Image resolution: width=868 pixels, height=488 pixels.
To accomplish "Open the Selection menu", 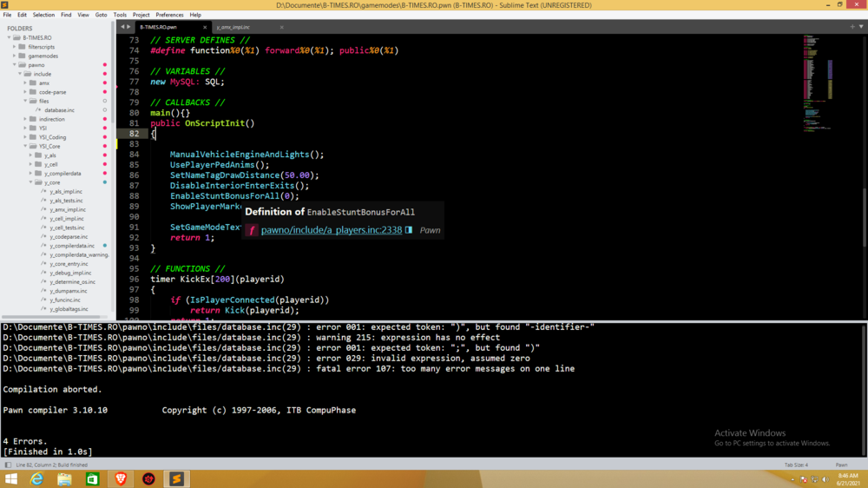I will pyautogui.click(x=43, y=15).
